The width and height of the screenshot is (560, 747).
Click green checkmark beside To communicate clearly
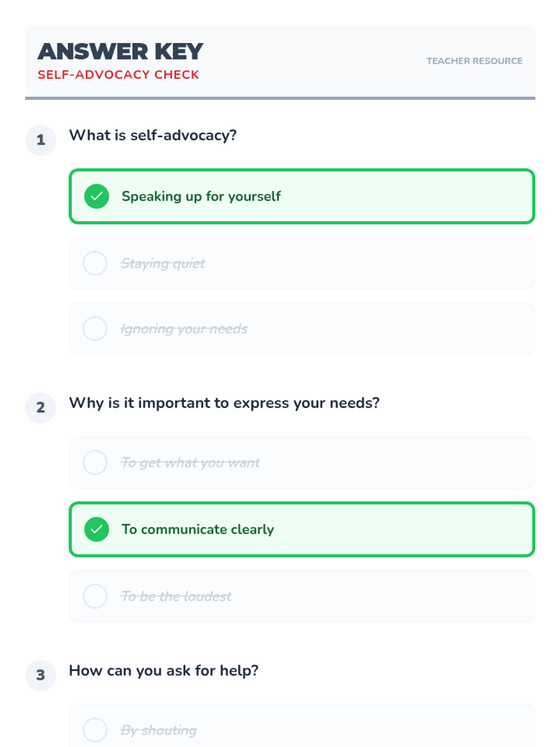tap(97, 529)
